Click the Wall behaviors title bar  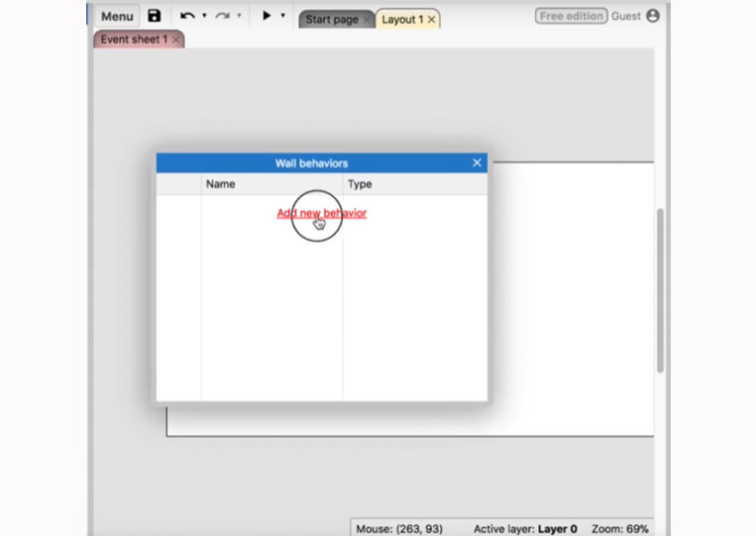(322, 162)
